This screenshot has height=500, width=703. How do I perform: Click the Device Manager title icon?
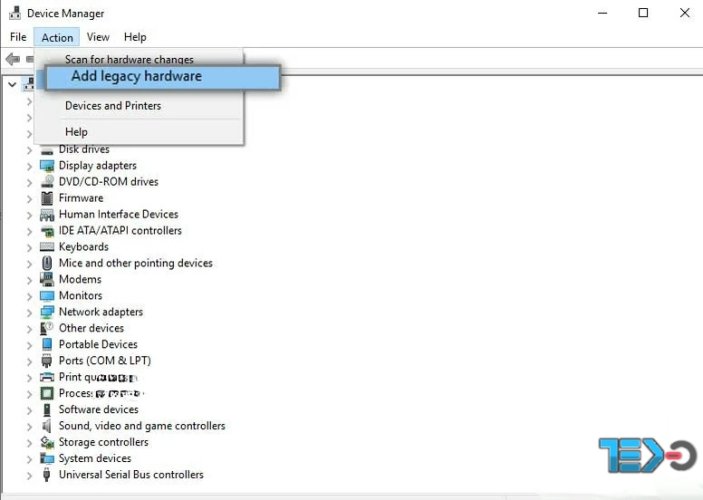[15, 13]
